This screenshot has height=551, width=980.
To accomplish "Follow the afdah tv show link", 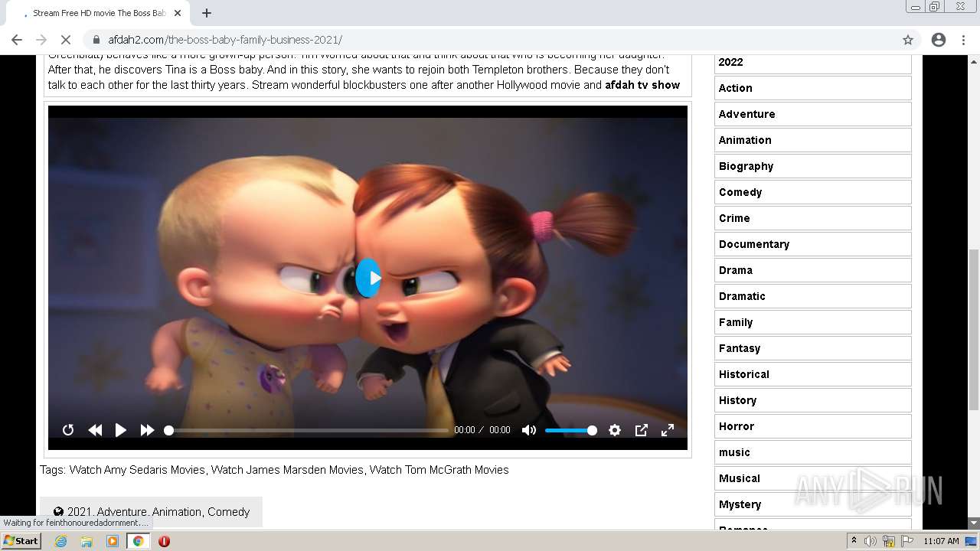I will pos(642,85).
